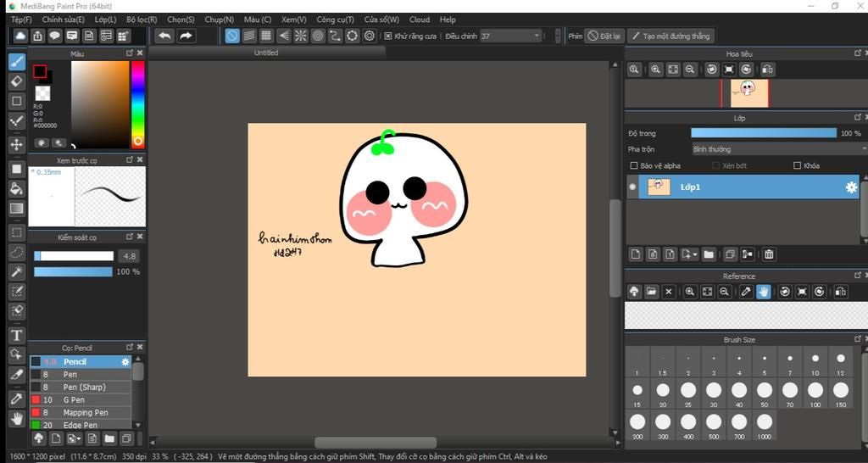Viewport: 868px width, 463px height.
Task: Enable the Bảo vệ alpha checkbox
Action: click(634, 165)
